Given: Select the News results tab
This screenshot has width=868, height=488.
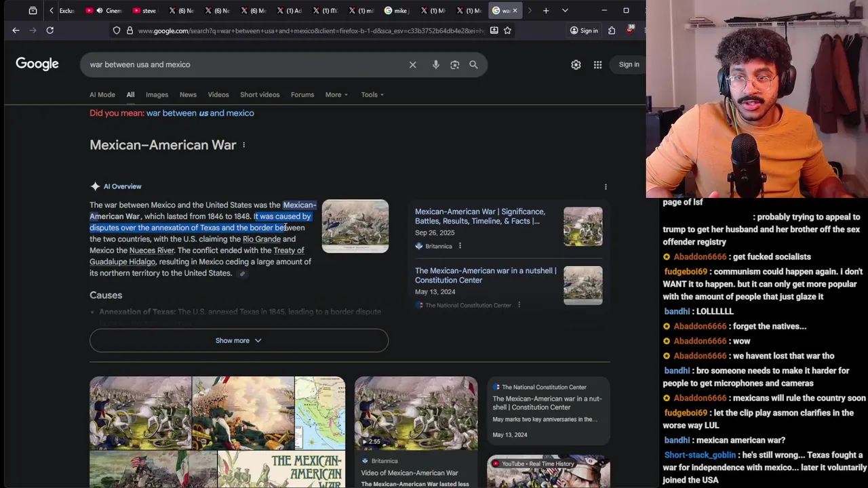Looking at the screenshot, I should 188,95.
